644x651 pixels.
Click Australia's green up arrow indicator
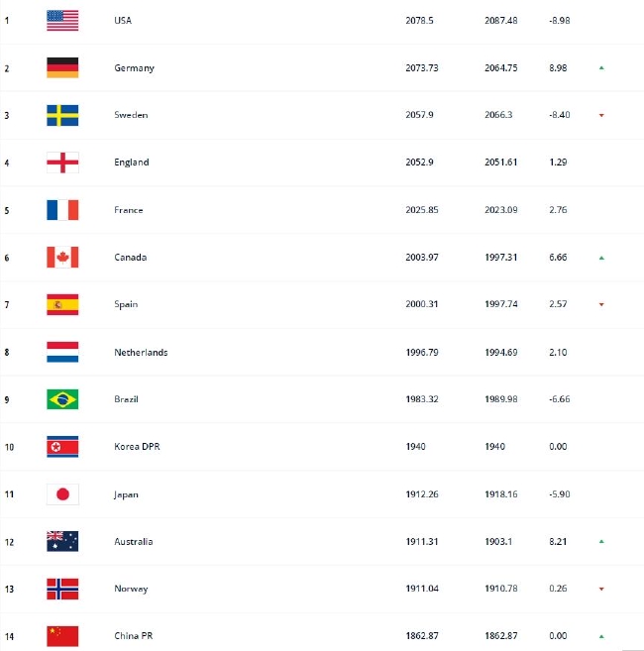click(x=600, y=542)
